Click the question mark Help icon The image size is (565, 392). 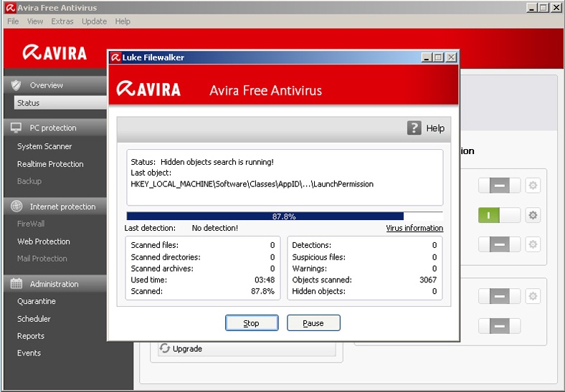[414, 128]
